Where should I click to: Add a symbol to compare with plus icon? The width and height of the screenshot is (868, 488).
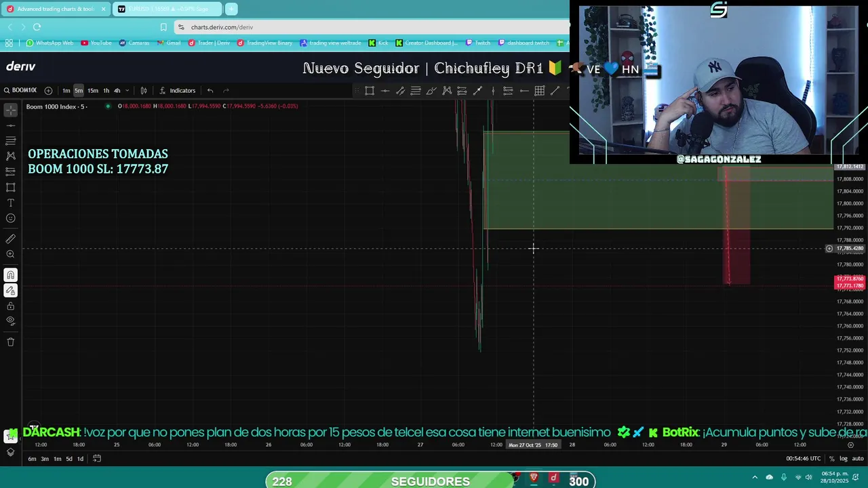(48, 91)
